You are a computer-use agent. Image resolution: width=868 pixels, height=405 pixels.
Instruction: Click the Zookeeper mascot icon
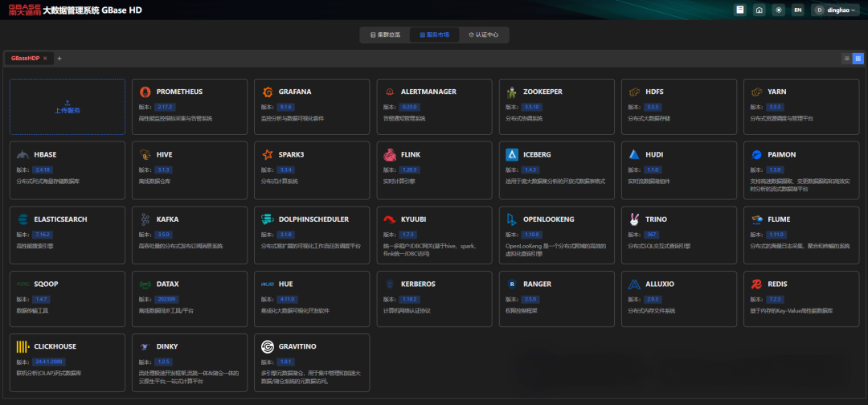(512, 92)
